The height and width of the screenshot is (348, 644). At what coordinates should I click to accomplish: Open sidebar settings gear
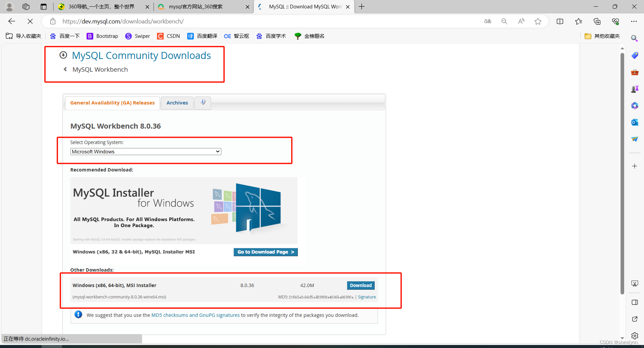pos(635,336)
